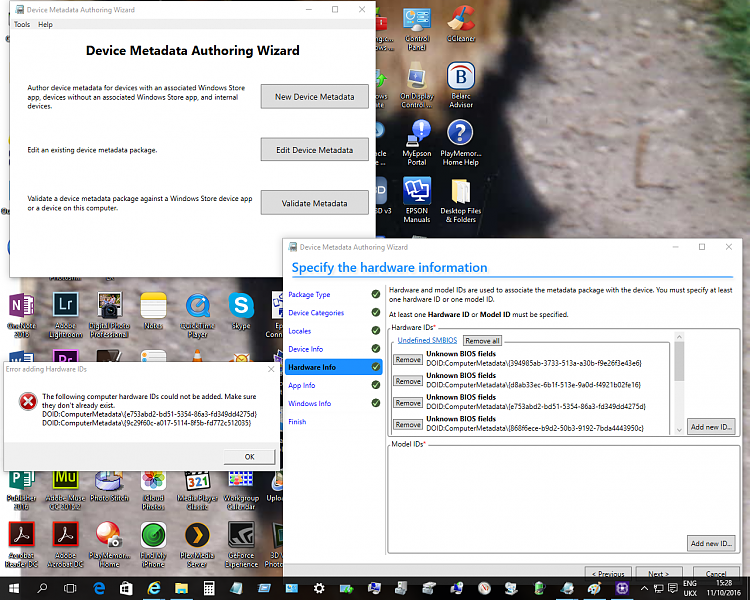The image size is (750, 600).
Task: Remove hardware ID ending f4921b02fe16
Action: coord(408,381)
